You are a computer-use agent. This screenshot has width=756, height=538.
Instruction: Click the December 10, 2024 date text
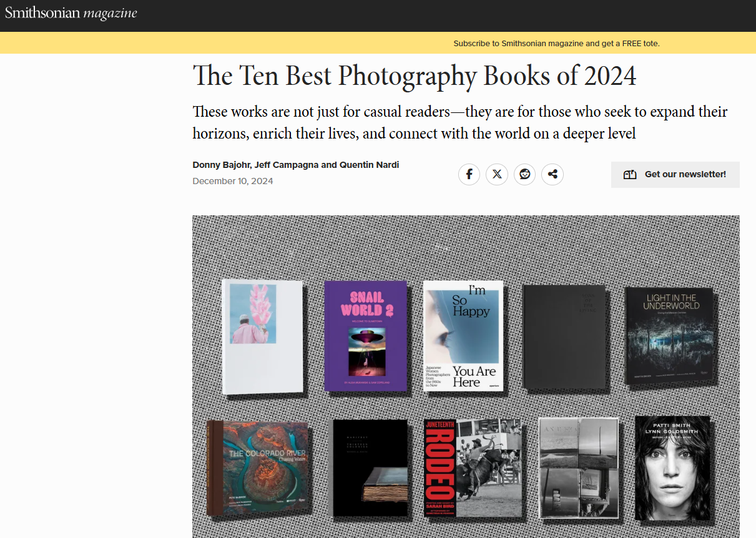click(x=233, y=181)
